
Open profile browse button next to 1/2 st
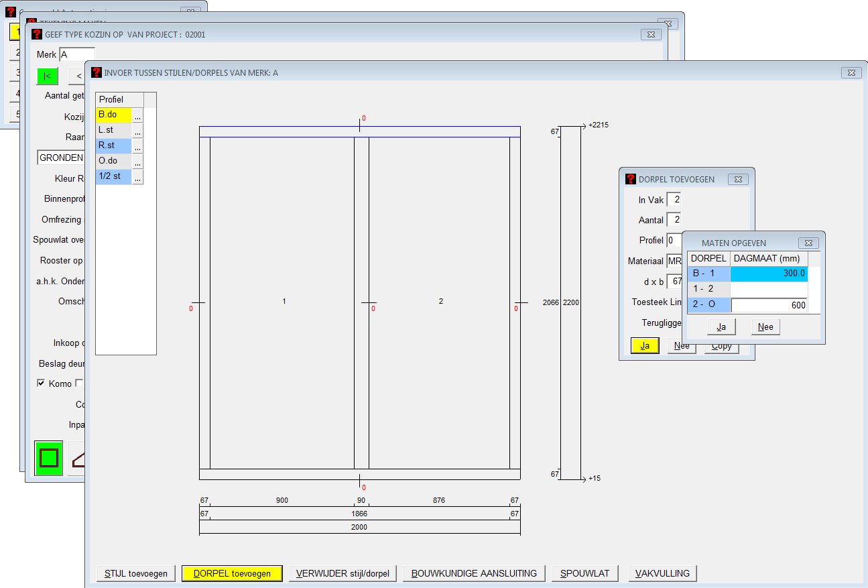point(137,177)
